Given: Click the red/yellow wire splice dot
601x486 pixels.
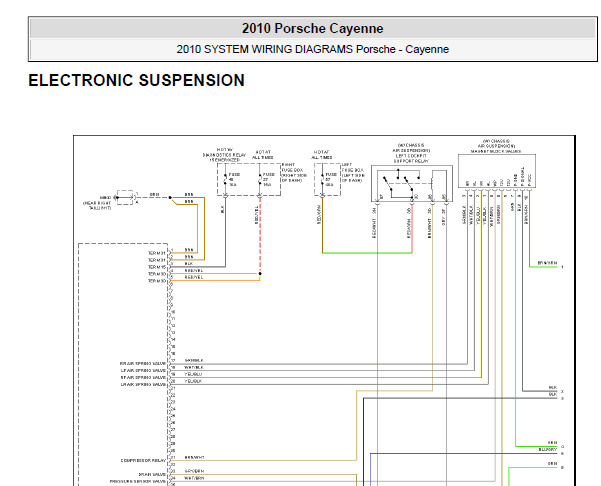Looking at the screenshot, I should (x=260, y=274).
